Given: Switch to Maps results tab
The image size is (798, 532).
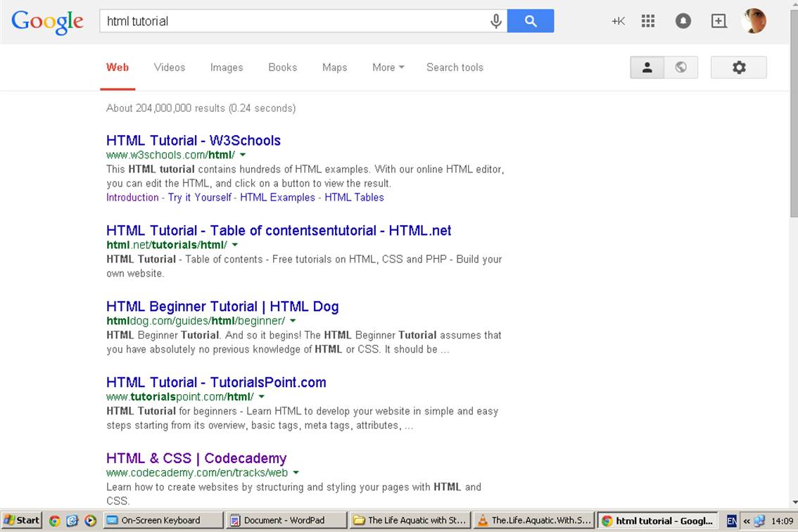Looking at the screenshot, I should pos(334,67).
